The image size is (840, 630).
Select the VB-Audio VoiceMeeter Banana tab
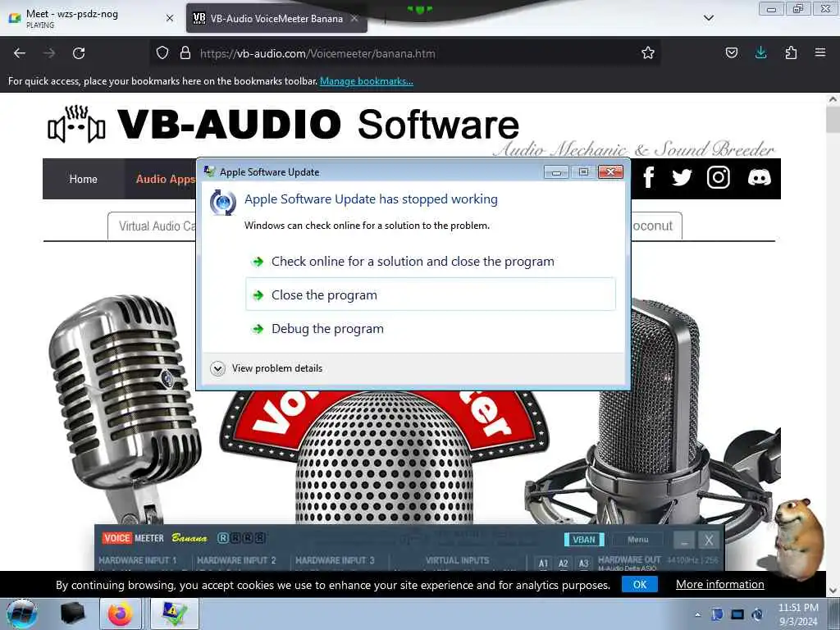point(276,18)
